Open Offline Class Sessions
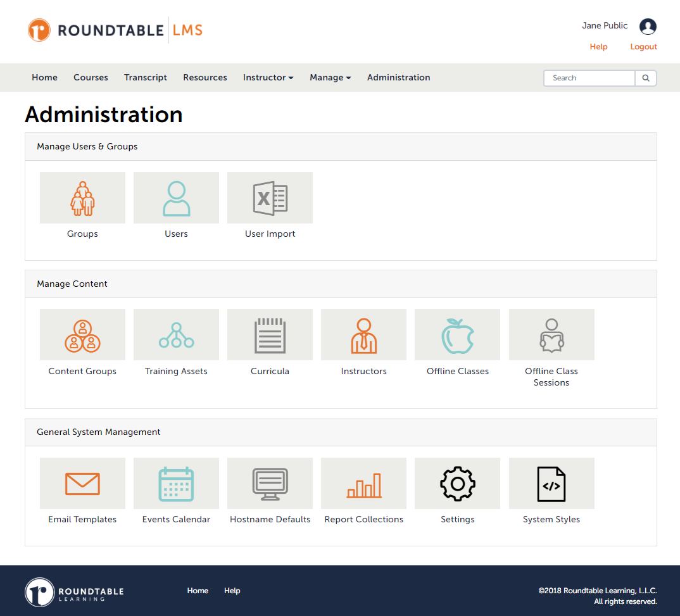The width and height of the screenshot is (680, 616). tap(551, 334)
